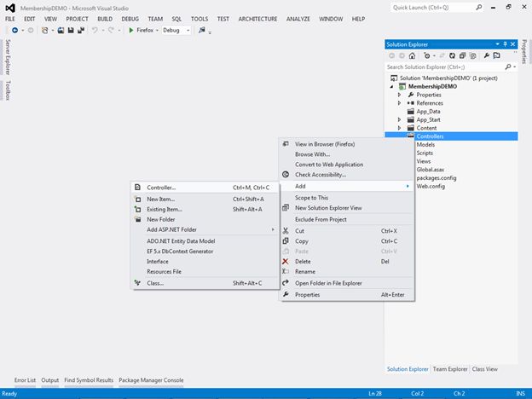Click the Class icon in Add submenu

click(x=137, y=283)
